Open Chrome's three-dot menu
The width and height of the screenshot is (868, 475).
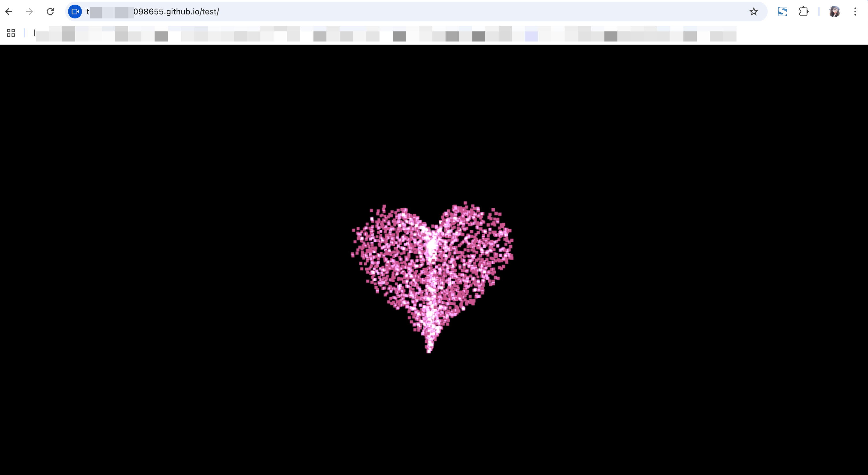(855, 12)
